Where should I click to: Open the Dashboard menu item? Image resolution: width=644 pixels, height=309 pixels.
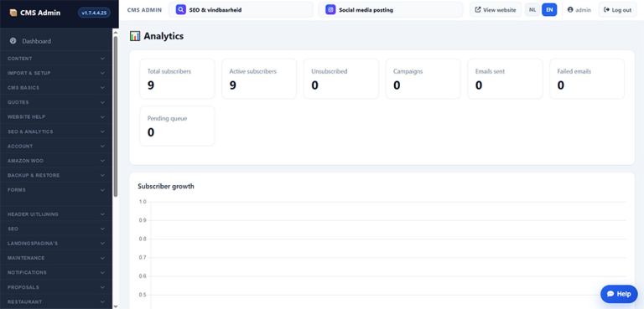(56, 41)
